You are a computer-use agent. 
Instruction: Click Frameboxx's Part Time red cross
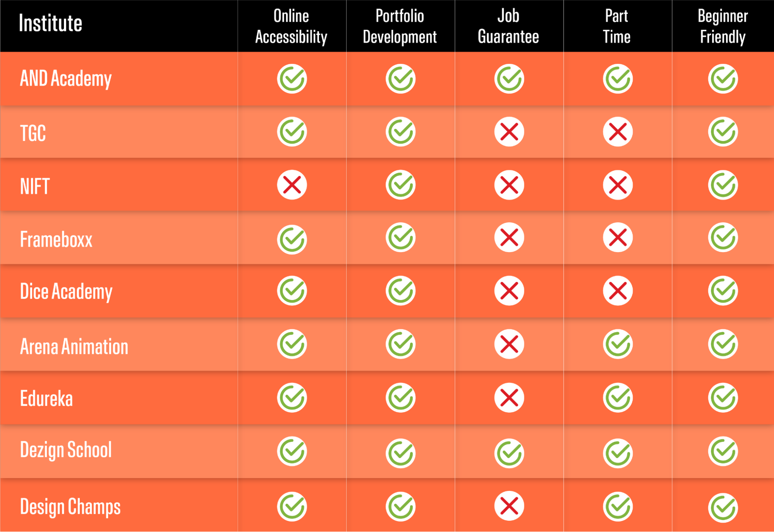point(618,237)
